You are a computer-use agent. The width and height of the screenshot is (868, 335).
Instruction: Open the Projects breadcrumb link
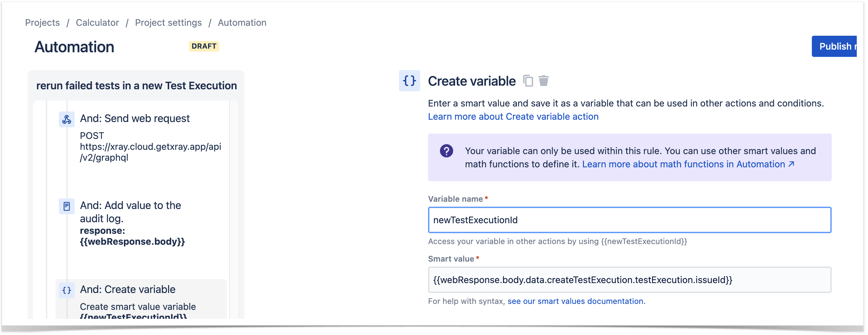[x=43, y=22]
